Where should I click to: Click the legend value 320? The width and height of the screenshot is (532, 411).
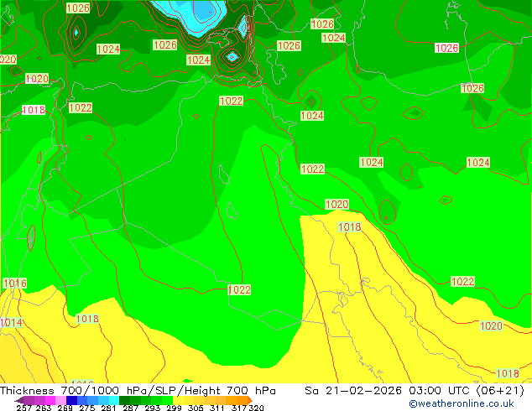pyautogui.click(x=256, y=408)
